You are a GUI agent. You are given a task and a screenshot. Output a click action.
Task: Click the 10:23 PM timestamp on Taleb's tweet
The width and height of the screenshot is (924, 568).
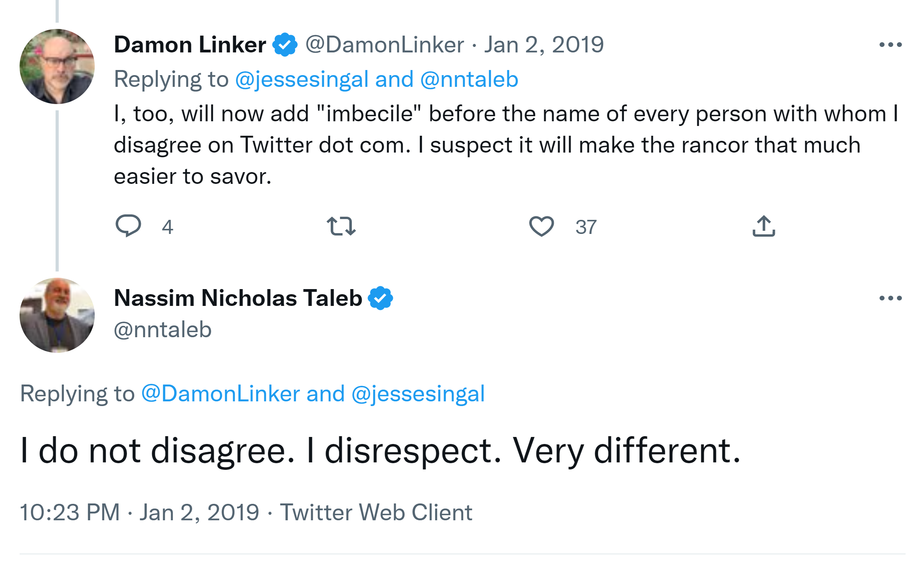coord(70,512)
